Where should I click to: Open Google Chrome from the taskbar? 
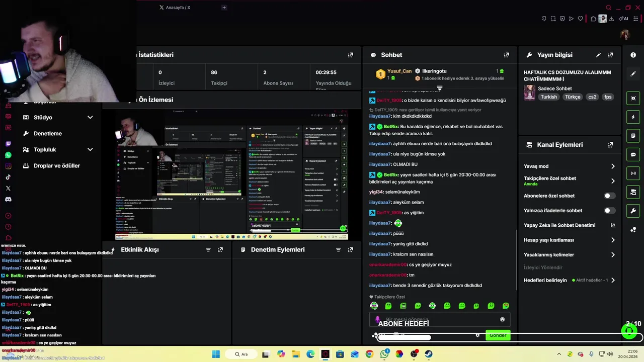pos(369,354)
